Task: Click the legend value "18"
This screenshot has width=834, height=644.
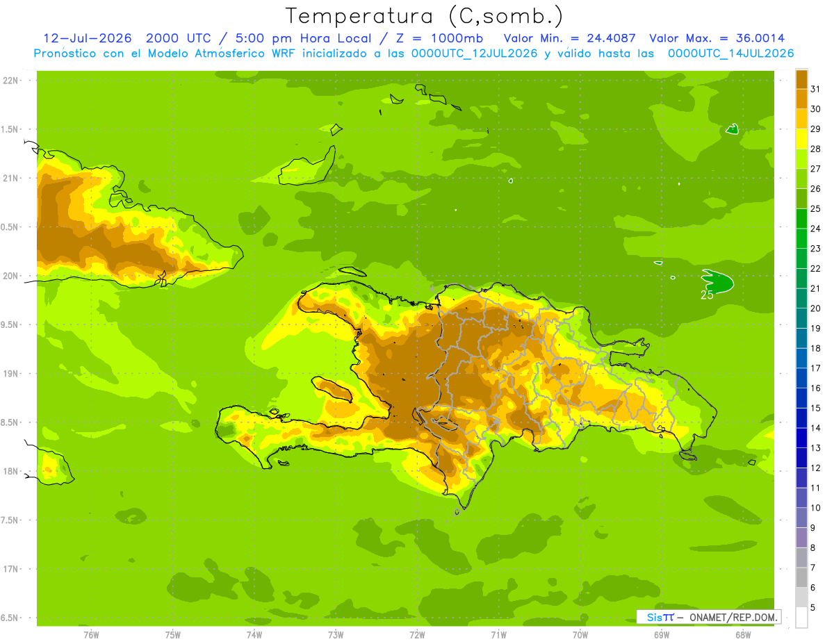Action: (x=816, y=348)
